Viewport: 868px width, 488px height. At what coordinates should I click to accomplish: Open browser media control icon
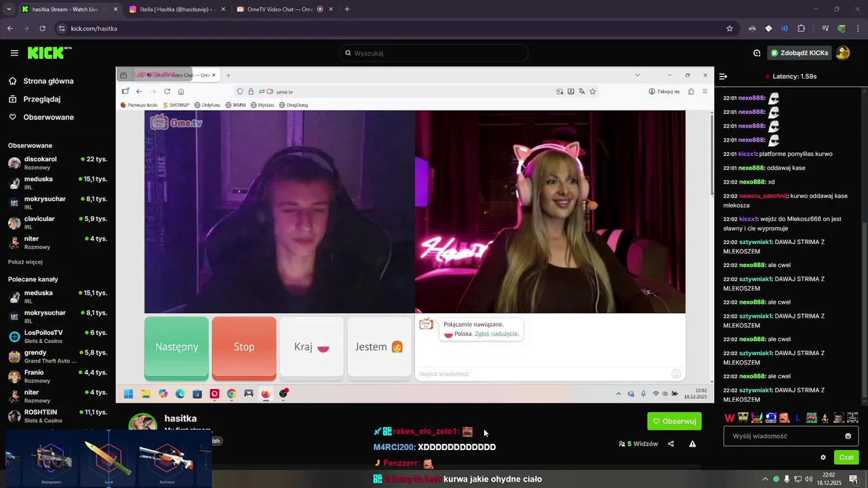point(825,28)
